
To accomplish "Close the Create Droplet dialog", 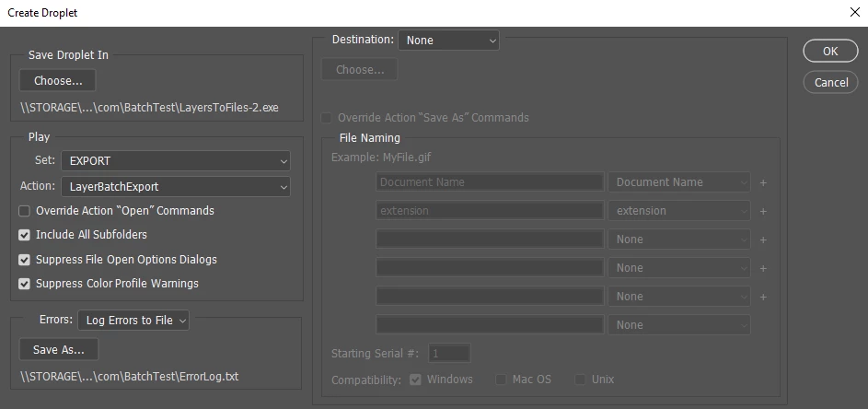I will (x=855, y=12).
